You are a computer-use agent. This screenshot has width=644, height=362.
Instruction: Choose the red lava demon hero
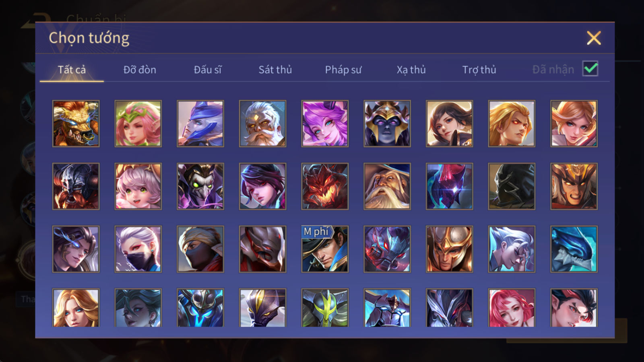pos(325,186)
